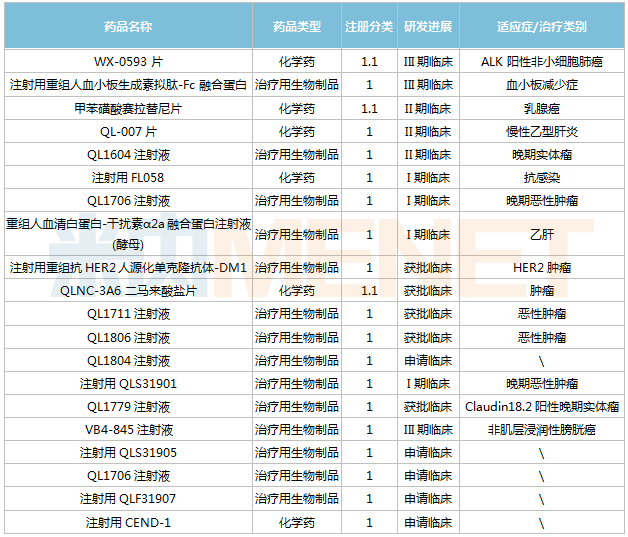Click the 适应症/治疗类别 header
The image size is (628, 537).
click(541, 25)
